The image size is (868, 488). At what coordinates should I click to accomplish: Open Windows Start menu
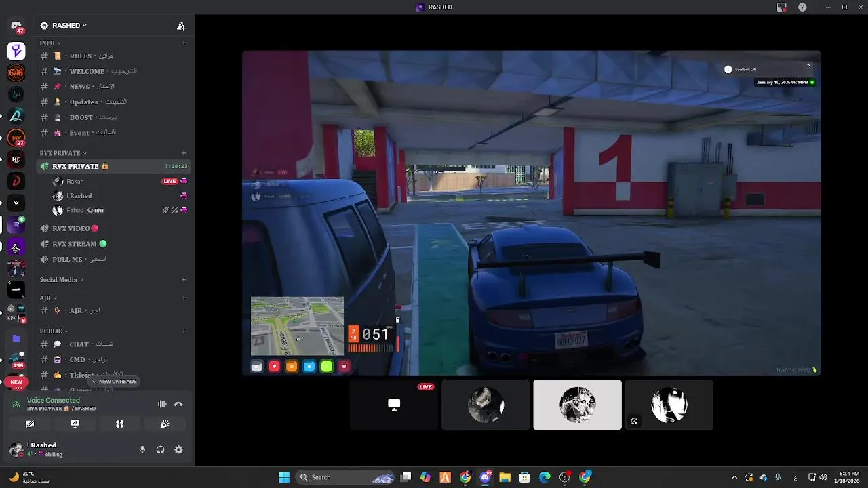click(284, 477)
